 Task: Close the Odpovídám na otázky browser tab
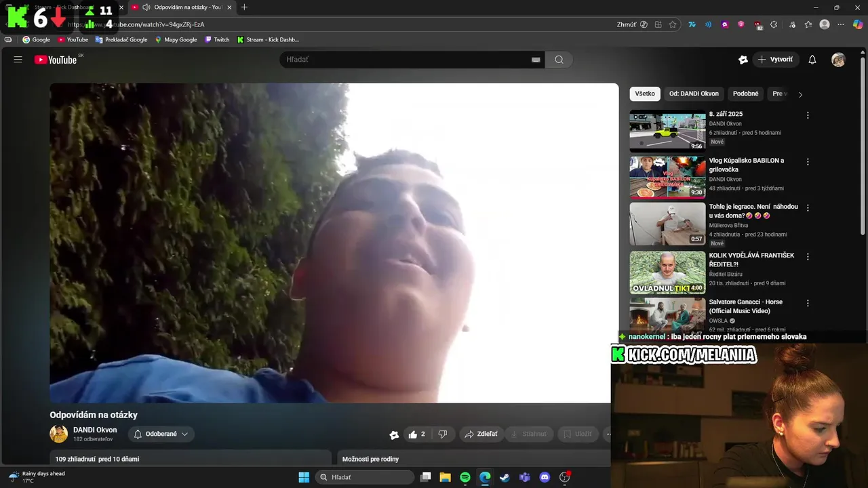pyautogui.click(x=229, y=7)
